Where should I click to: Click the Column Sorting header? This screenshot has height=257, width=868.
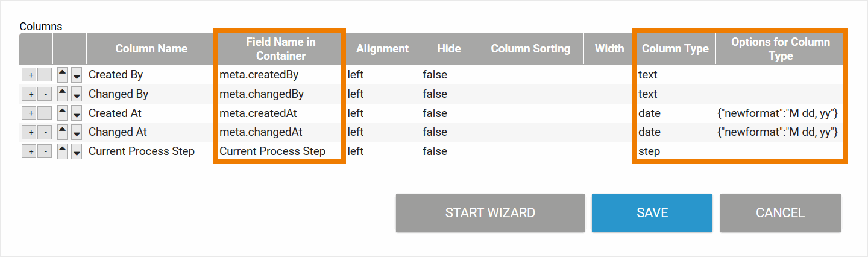coord(530,49)
